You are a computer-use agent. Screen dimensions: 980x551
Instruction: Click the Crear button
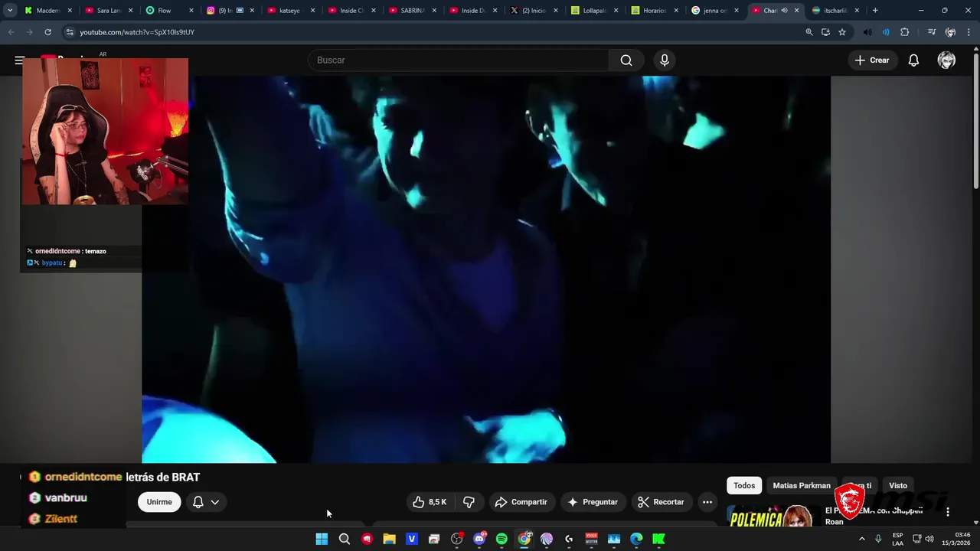[x=872, y=60]
